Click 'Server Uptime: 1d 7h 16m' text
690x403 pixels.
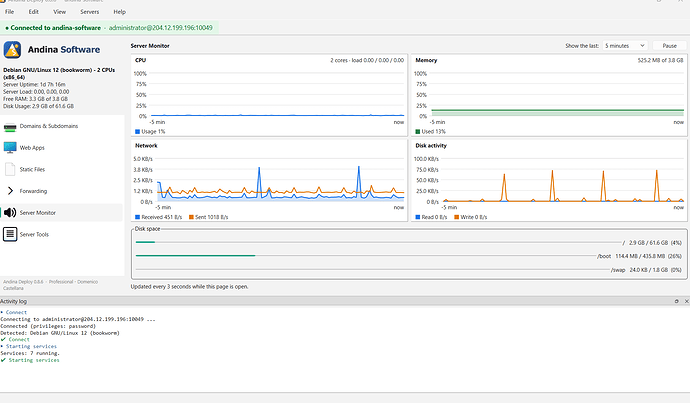34,84
